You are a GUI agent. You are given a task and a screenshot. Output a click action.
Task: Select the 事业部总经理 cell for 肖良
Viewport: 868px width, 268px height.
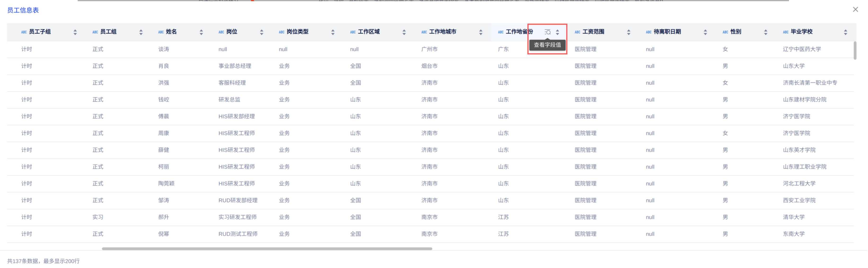(x=235, y=66)
